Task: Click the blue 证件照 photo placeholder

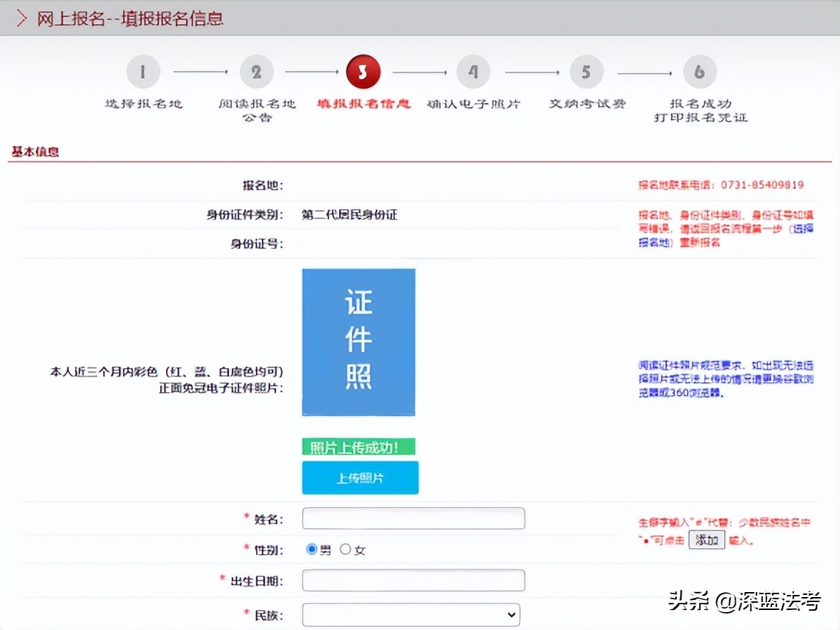Action: tap(358, 342)
